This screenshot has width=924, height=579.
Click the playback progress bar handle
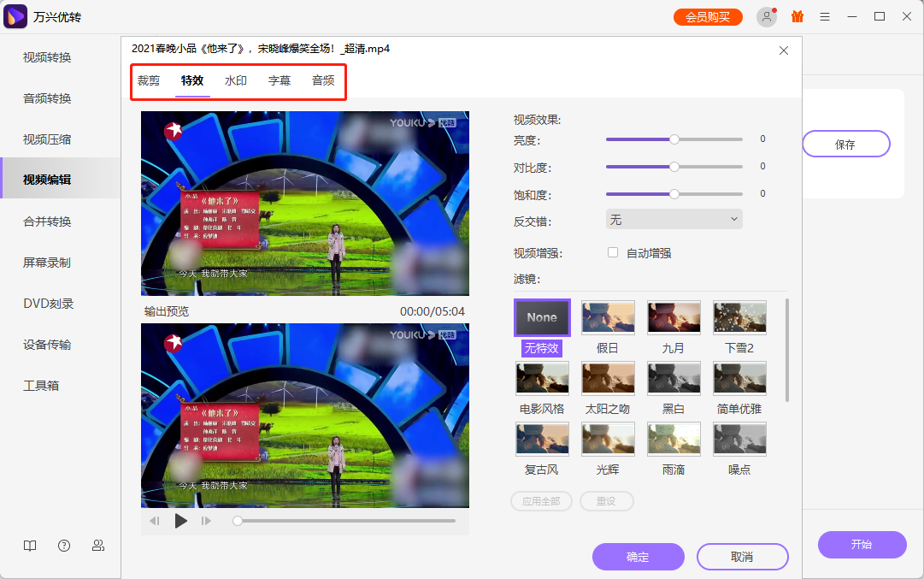237,521
